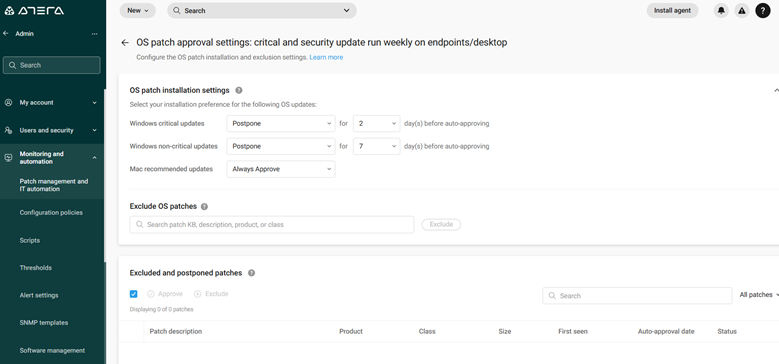Open the help question mark icon
Screen dimensions: 779x364
click(763, 10)
